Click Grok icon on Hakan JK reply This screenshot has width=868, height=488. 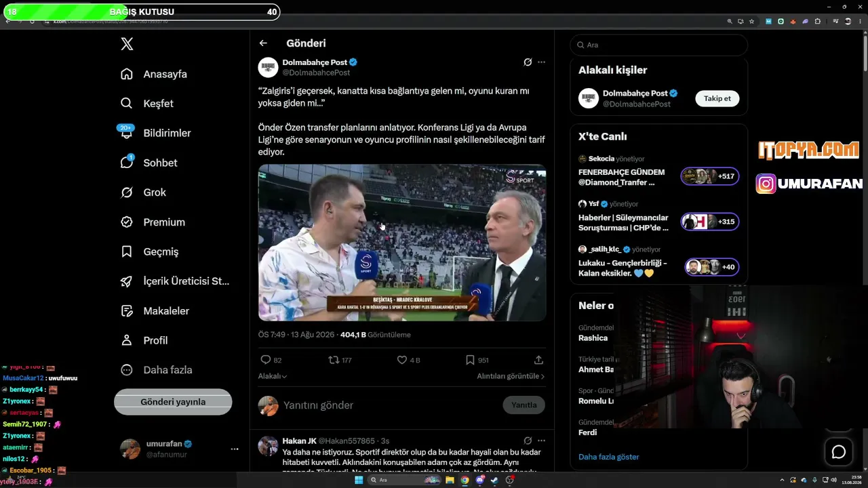point(528,441)
